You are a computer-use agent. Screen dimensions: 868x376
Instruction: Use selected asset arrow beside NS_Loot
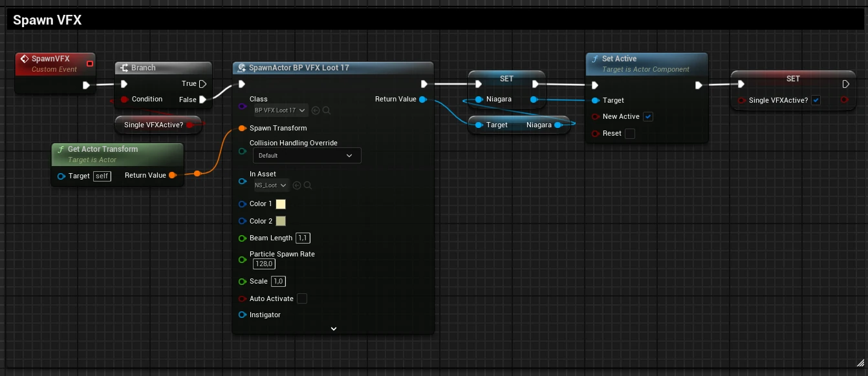click(x=297, y=185)
